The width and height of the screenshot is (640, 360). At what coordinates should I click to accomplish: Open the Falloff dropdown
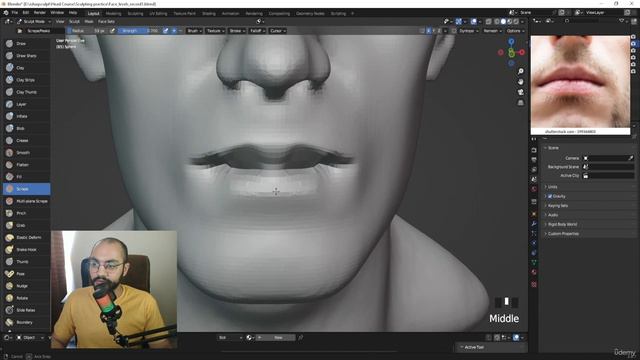click(x=257, y=31)
